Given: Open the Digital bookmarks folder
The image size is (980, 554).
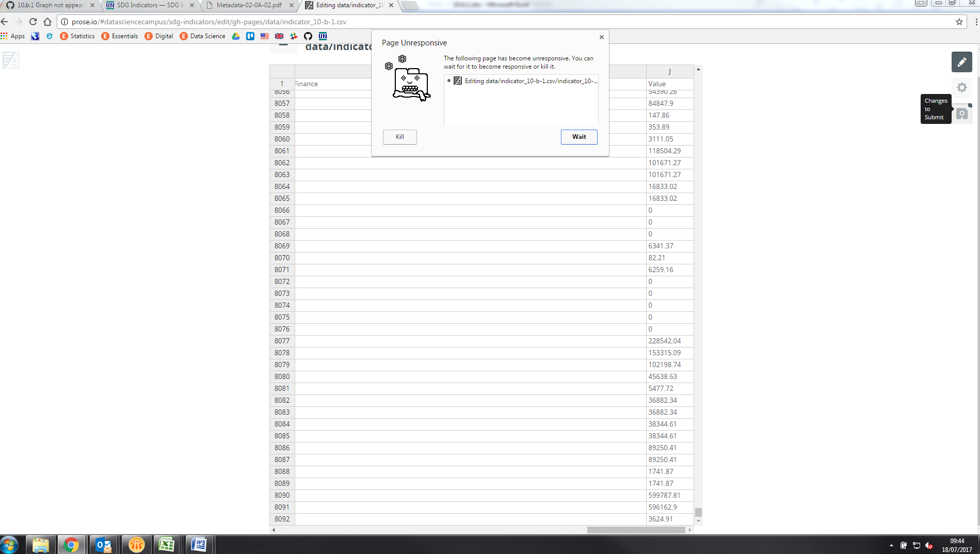Looking at the screenshot, I should coord(159,36).
